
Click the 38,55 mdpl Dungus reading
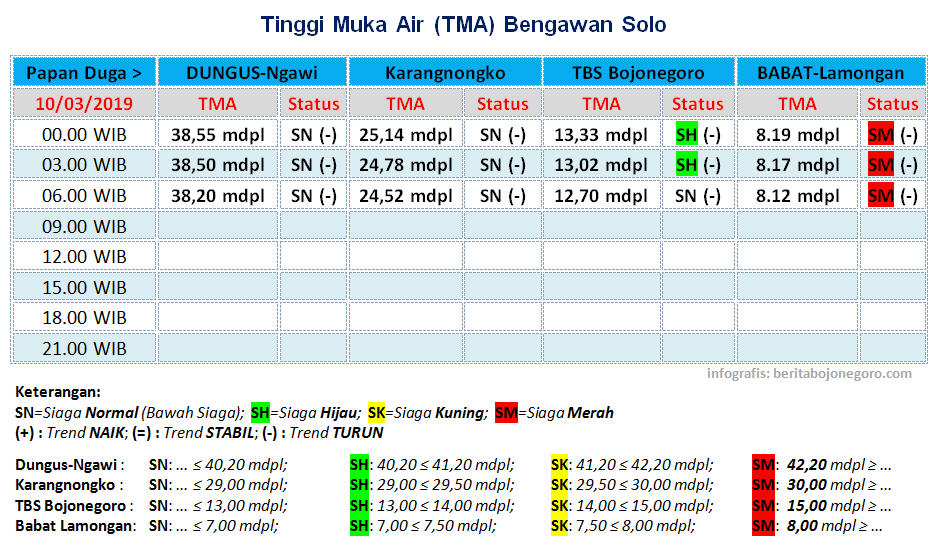point(218,135)
